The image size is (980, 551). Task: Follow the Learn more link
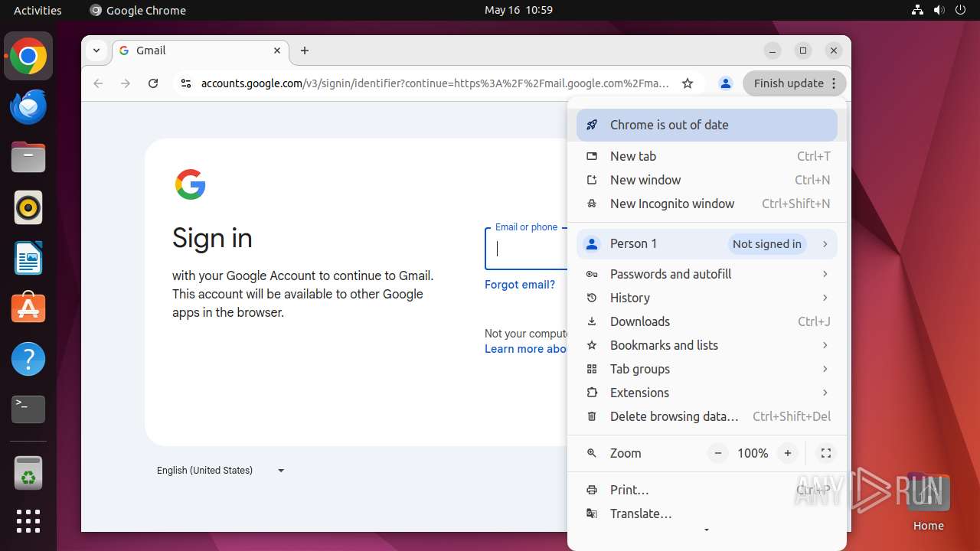click(x=526, y=349)
